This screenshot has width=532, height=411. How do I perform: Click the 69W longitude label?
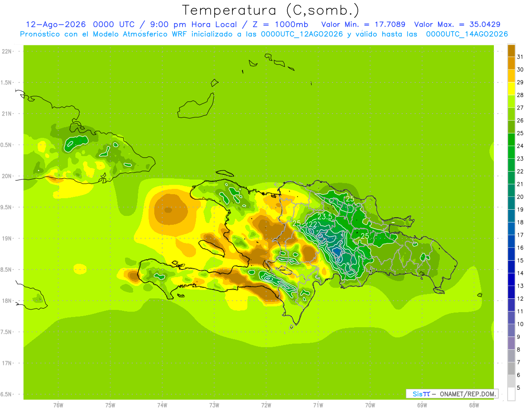tap(422, 405)
